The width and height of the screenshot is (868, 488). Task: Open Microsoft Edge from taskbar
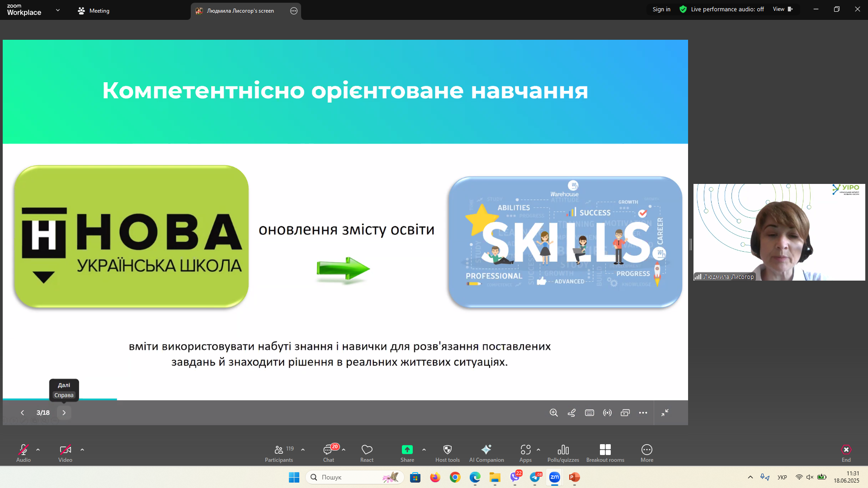(x=475, y=477)
